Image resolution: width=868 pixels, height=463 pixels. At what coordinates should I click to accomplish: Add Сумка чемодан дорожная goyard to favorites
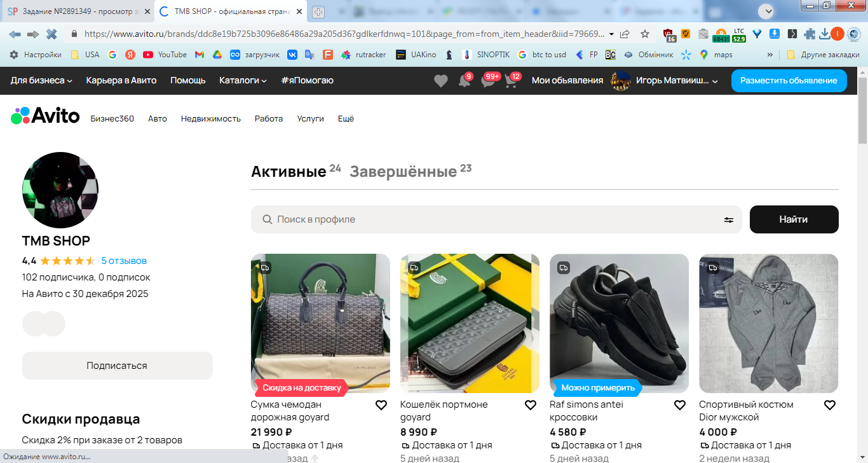tap(381, 405)
